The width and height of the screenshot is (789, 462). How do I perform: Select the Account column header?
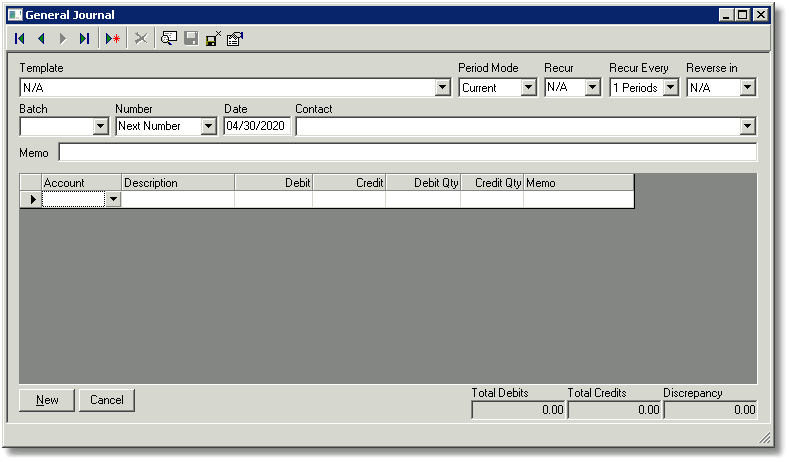tap(82, 183)
